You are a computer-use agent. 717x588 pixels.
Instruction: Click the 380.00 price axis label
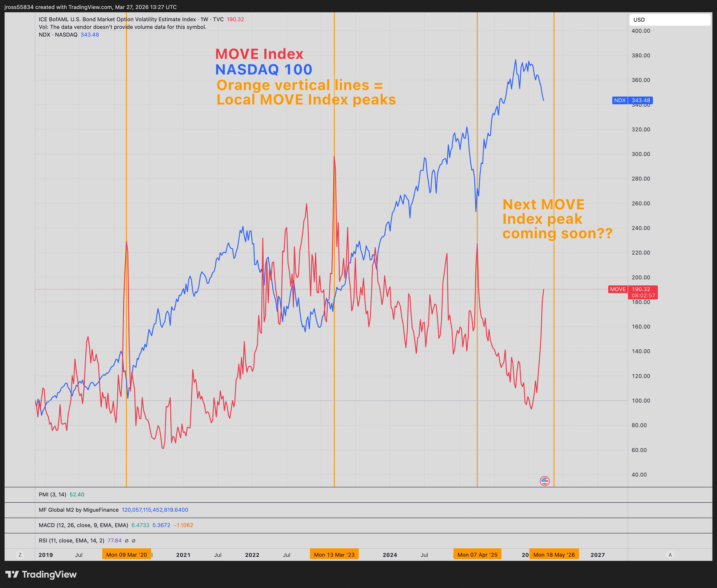[x=641, y=56]
